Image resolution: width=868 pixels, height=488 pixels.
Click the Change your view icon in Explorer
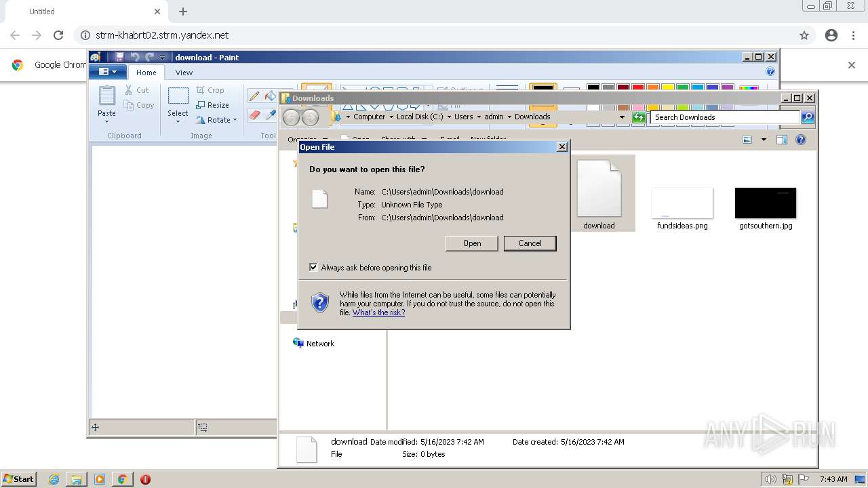pos(747,140)
